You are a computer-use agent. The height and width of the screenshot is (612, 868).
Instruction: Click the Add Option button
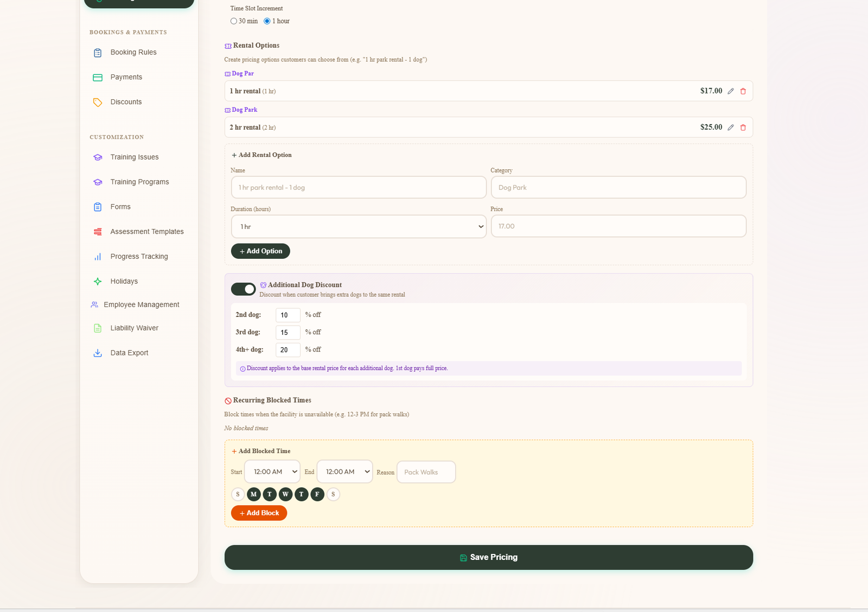[x=260, y=251]
